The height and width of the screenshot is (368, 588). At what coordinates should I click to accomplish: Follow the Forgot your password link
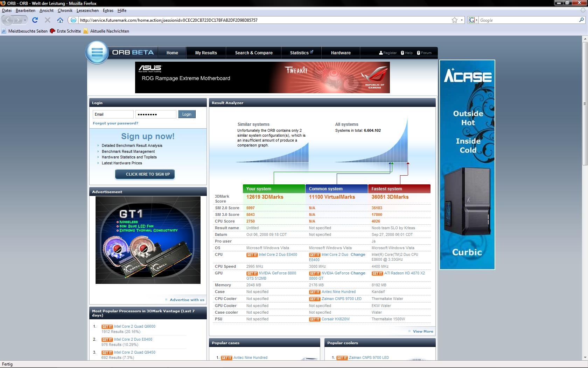115,123
